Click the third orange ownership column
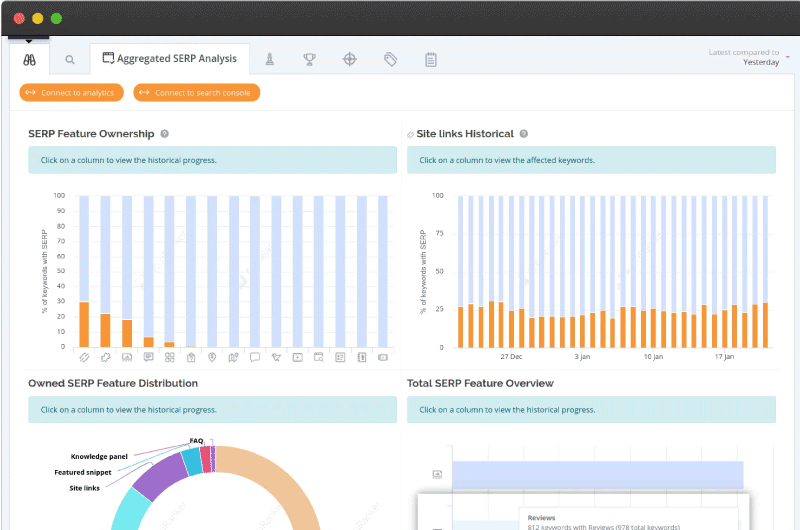The height and width of the screenshot is (530, 800). click(127, 334)
